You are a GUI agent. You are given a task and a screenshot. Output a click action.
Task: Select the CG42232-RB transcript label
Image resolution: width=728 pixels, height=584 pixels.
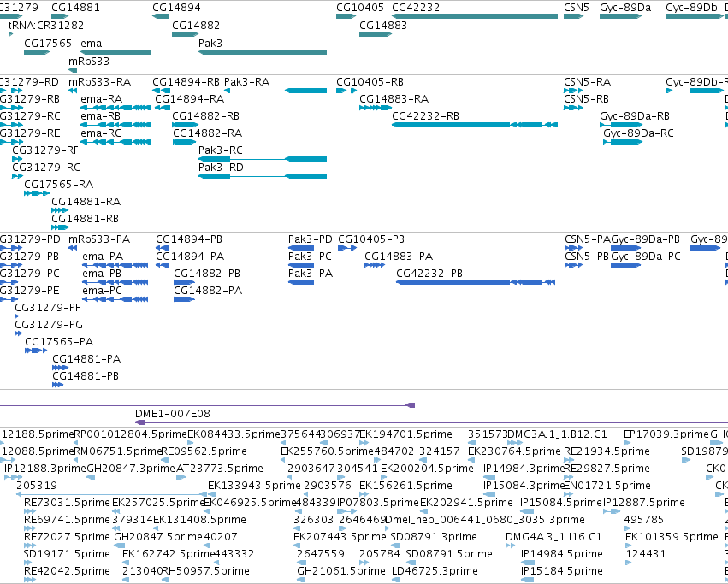click(x=425, y=116)
